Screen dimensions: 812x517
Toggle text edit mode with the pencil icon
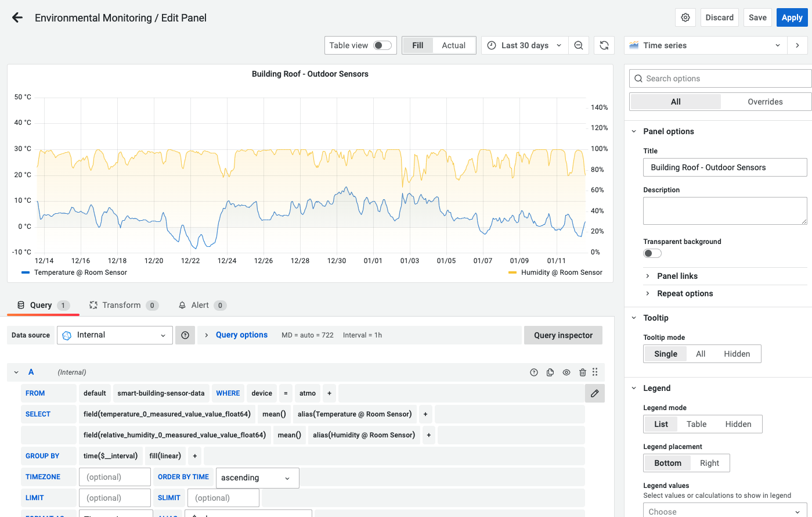click(x=595, y=393)
